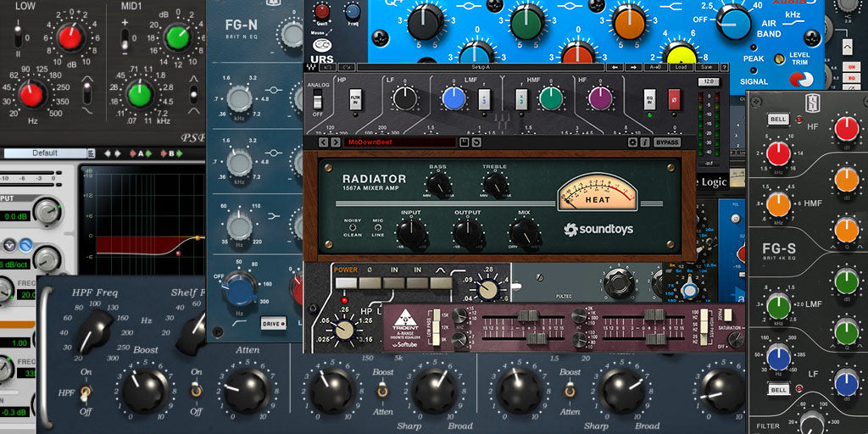Click the next-setup right arrow in the Waves toolbar
Image resolution: width=868 pixels, height=434 pixels.
point(632,68)
